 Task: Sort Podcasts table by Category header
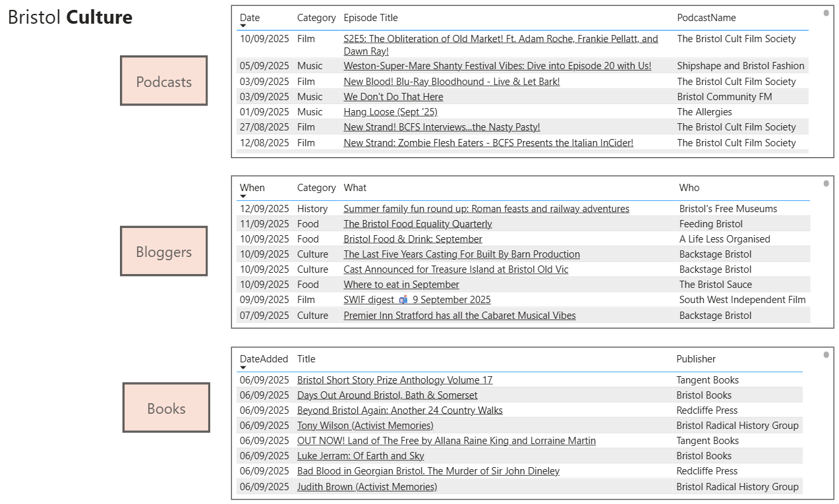(316, 18)
